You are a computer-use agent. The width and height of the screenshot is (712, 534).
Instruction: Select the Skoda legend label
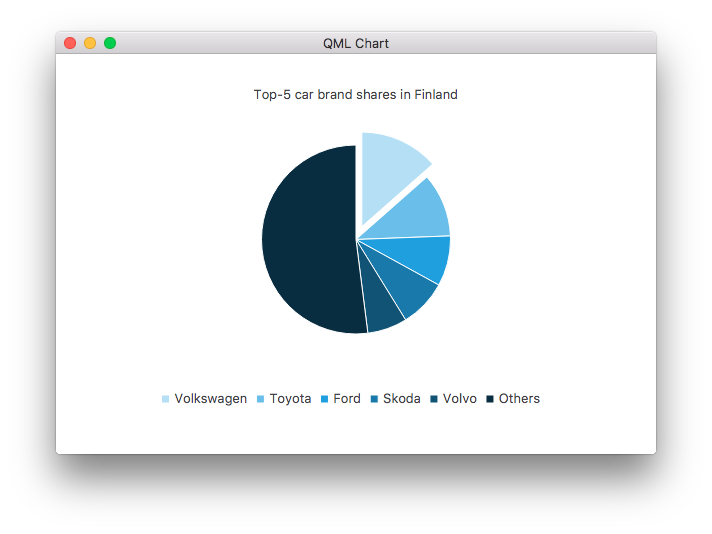pyautogui.click(x=402, y=399)
